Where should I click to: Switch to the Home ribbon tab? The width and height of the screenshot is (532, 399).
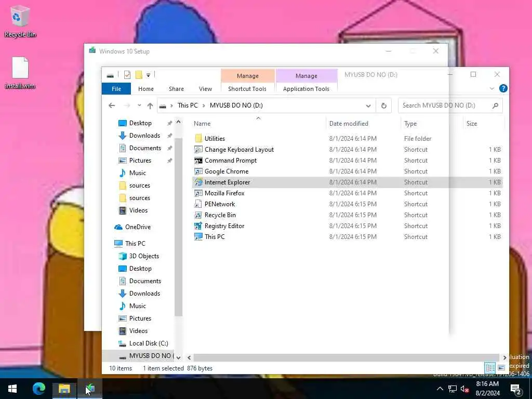click(x=146, y=88)
